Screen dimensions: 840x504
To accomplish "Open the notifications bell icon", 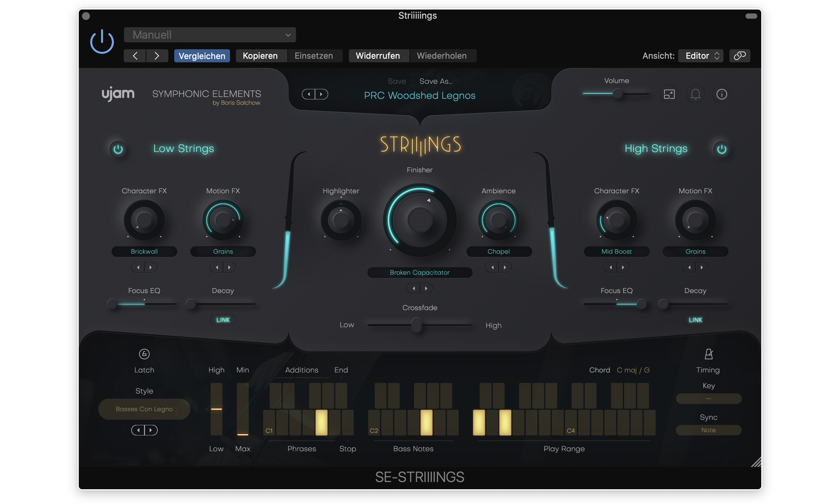I will [x=695, y=94].
